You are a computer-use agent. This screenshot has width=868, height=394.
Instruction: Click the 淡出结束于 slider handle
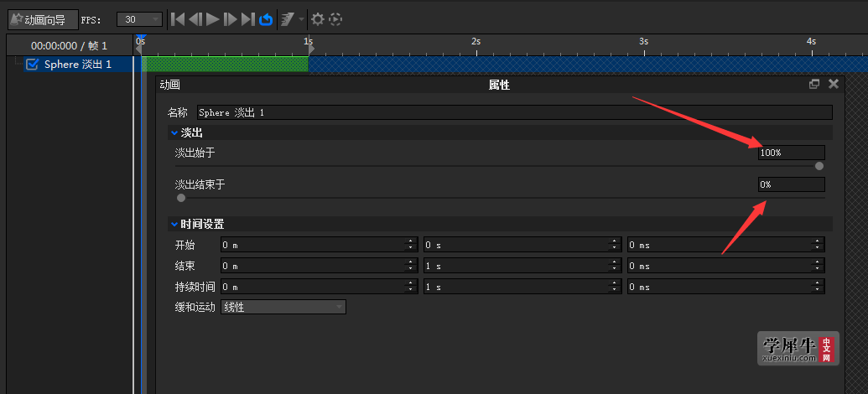(x=181, y=198)
